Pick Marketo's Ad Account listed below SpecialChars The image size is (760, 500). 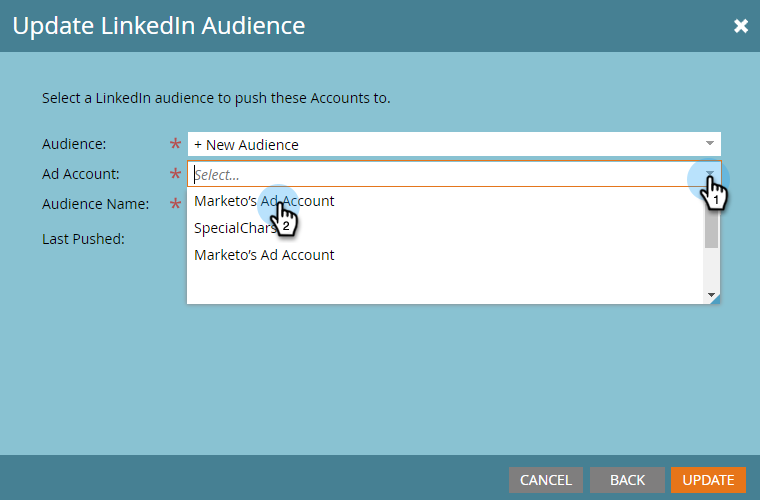(264, 255)
